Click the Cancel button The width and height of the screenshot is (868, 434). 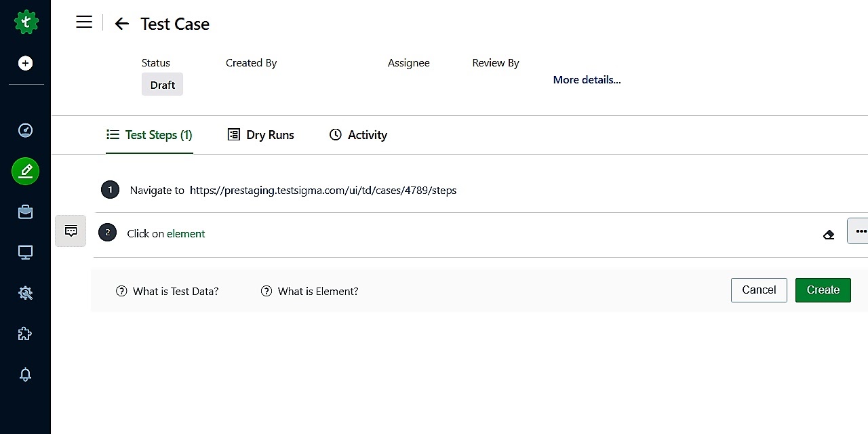tap(759, 290)
